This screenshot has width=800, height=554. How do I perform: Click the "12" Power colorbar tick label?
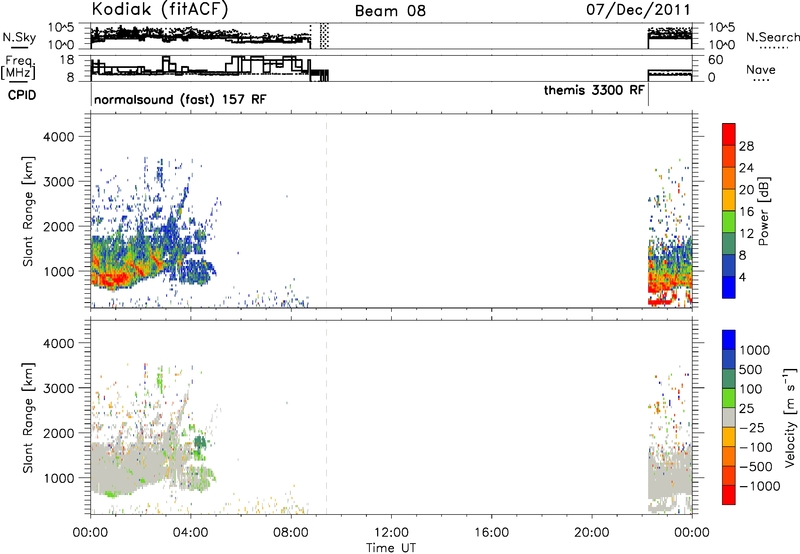[746, 234]
